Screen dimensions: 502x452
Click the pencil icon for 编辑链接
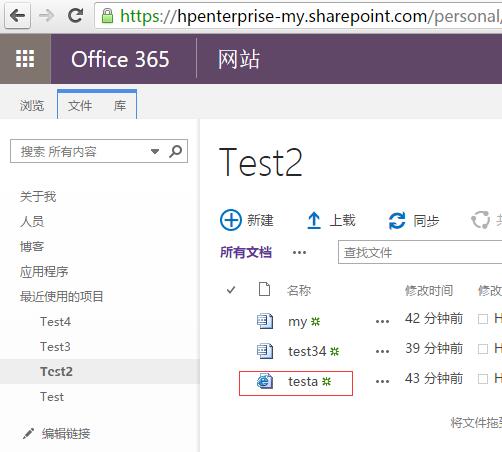[x=28, y=433]
